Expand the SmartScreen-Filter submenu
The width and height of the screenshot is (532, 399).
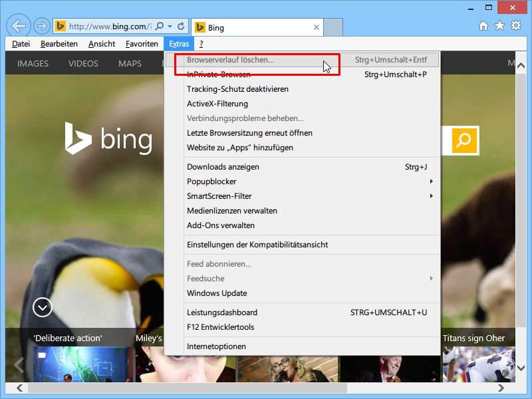302,196
